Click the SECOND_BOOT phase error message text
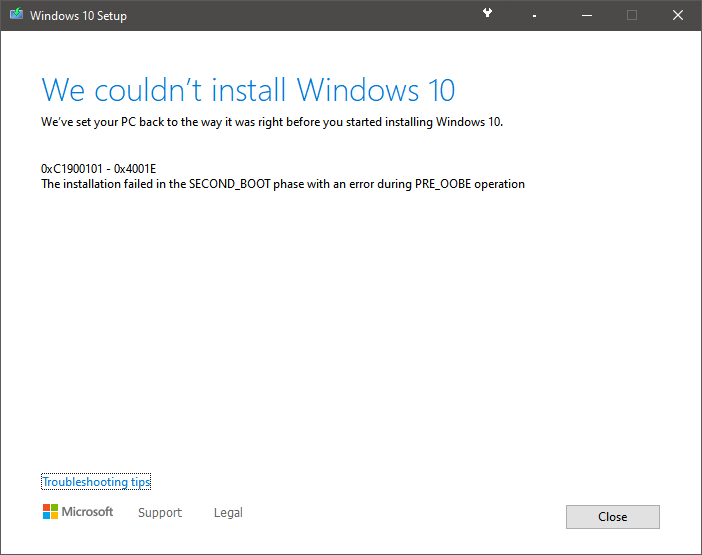Screen dimensions: 702x555 click(x=283, y=184)
